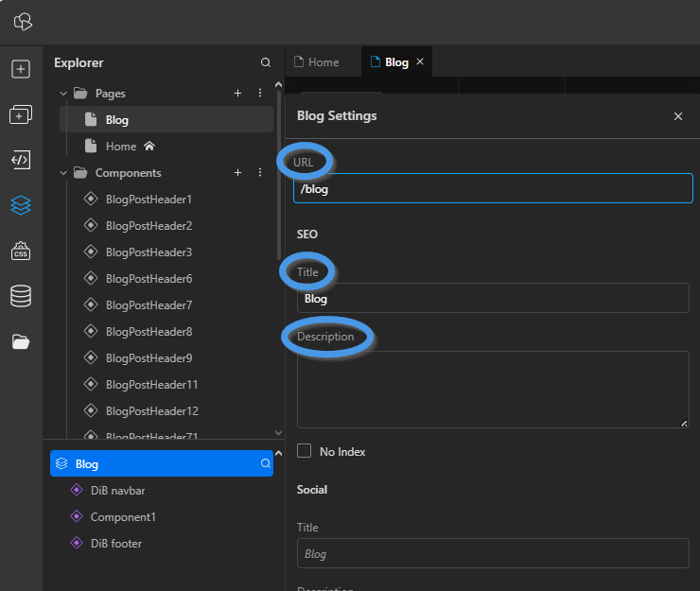Viewport: 700px width, 591px height.
Task: Click the purple icon next to Component1
Action: 77,516
